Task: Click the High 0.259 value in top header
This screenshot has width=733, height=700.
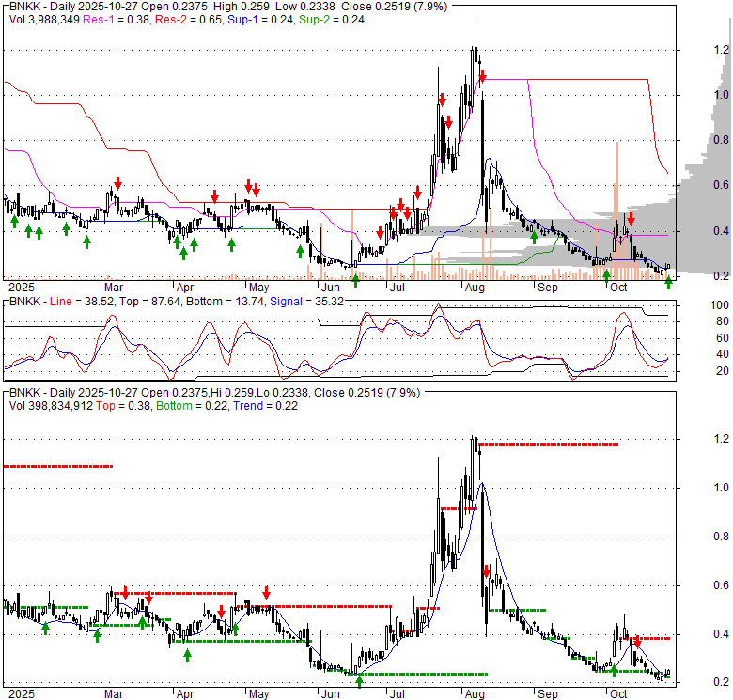Action: click(242, 7)
